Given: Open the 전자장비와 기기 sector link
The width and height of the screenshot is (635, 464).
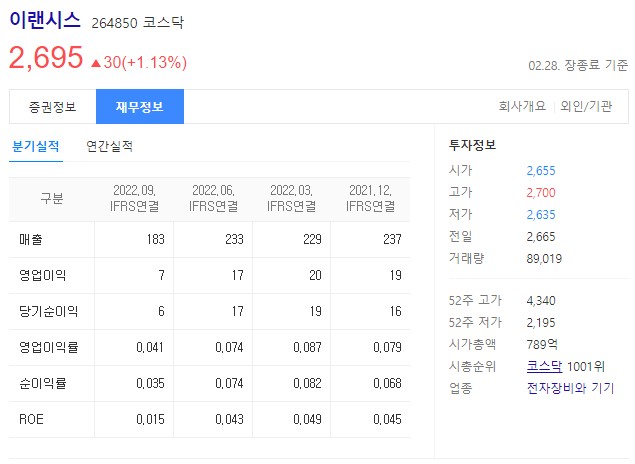Looking at the screenshot, I should click(570, 388).
